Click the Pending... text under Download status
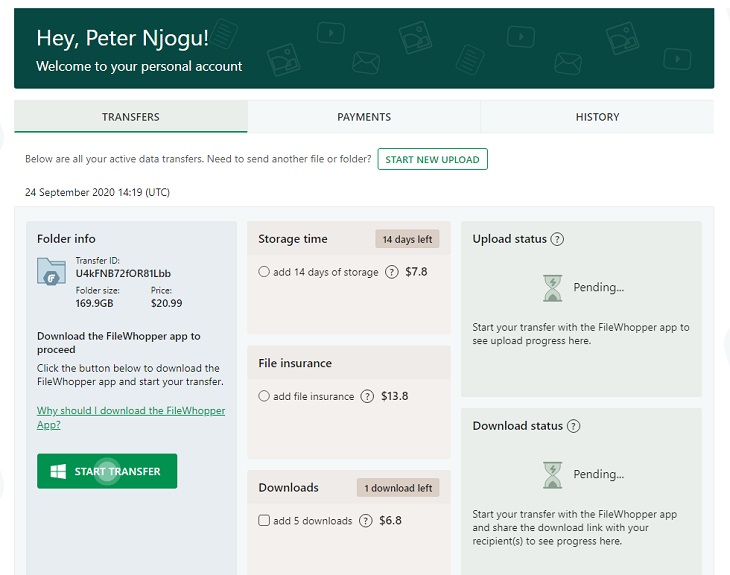730x575 pixels. pyautogui.click(x=599, y=474)
